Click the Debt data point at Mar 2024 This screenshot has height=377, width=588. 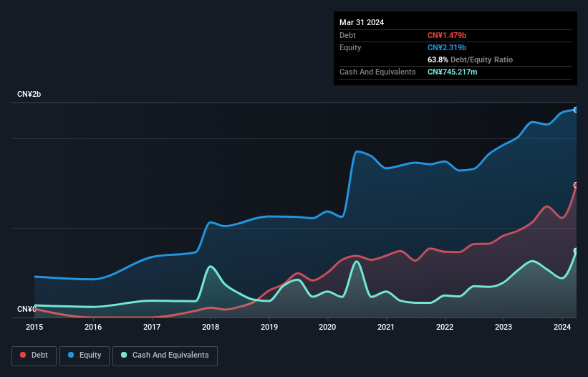click(576, 185)
